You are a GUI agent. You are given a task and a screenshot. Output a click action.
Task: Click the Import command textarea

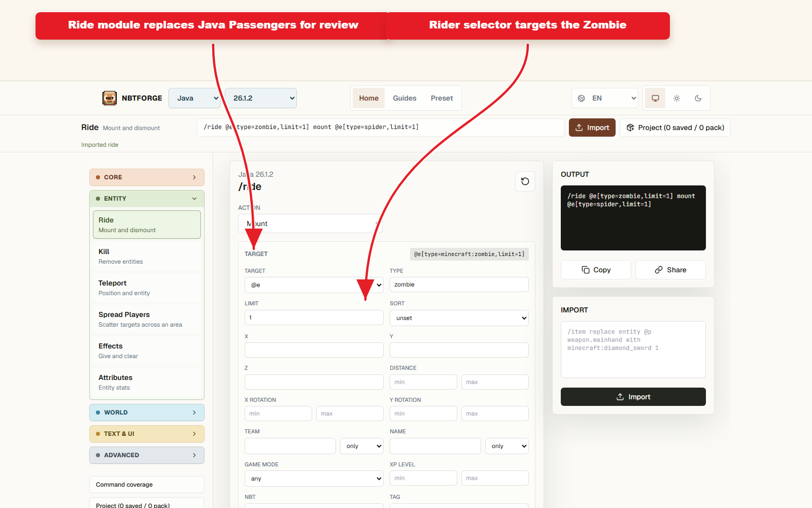(633, 350)
